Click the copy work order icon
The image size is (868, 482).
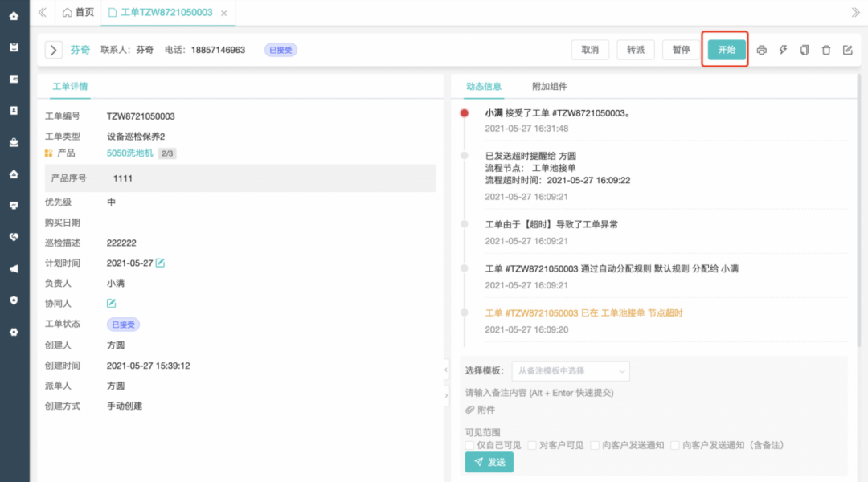click(x=805, y=50)
